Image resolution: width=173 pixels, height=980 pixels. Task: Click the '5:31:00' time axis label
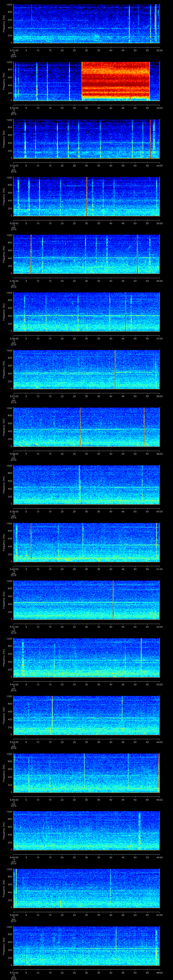(x=14, y=50)
